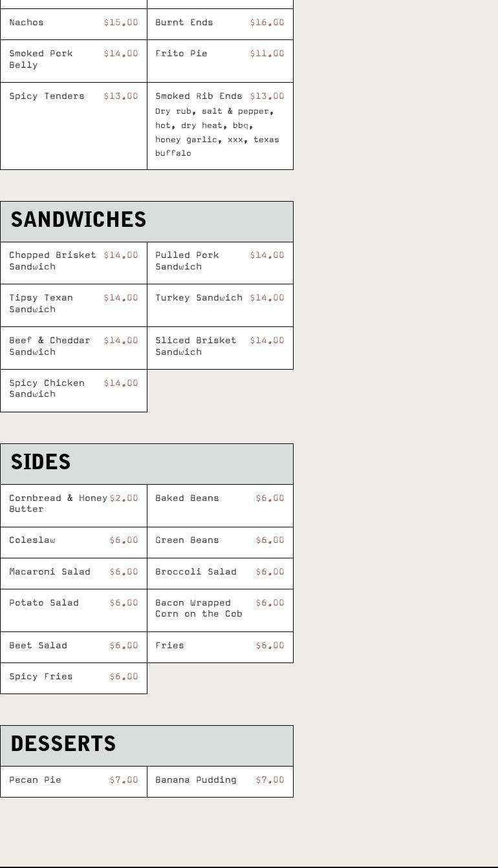Choose Smoked Pork Belly

click(41, 59)
